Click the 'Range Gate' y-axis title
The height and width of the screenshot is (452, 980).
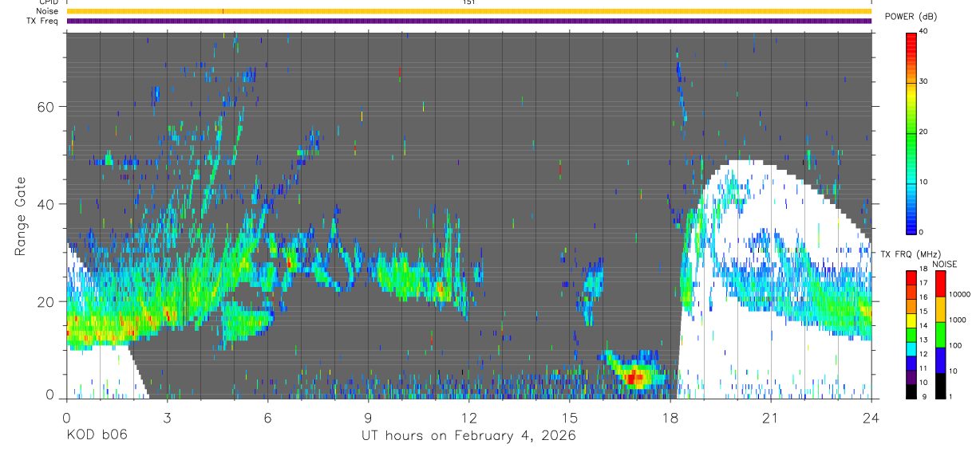pos(20,216)
